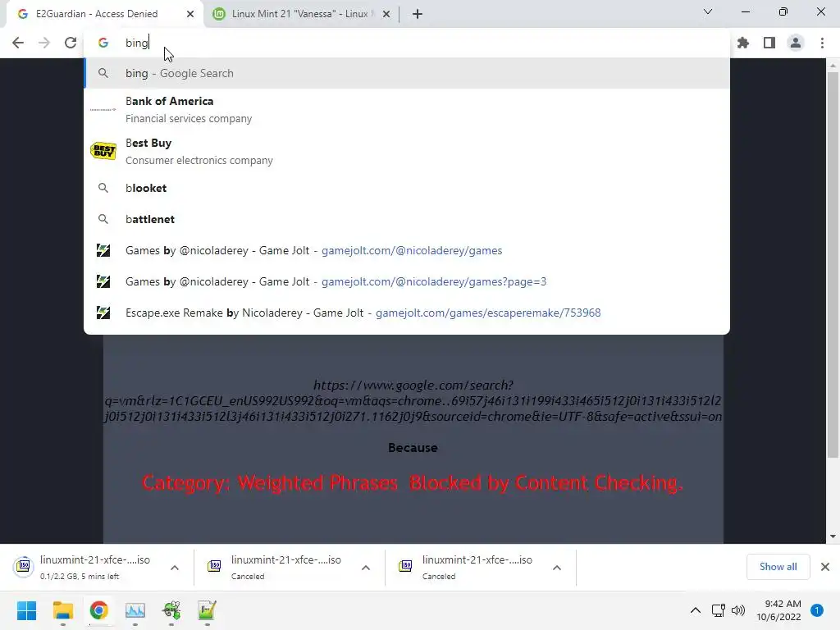This screenshot has height=630, width=840.
Task: Open File Explorer from the taskbar
Action: click(62, 610)
